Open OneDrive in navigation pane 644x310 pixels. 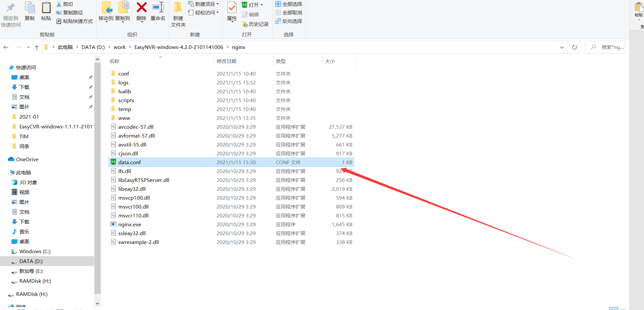(x=27, y=159)
